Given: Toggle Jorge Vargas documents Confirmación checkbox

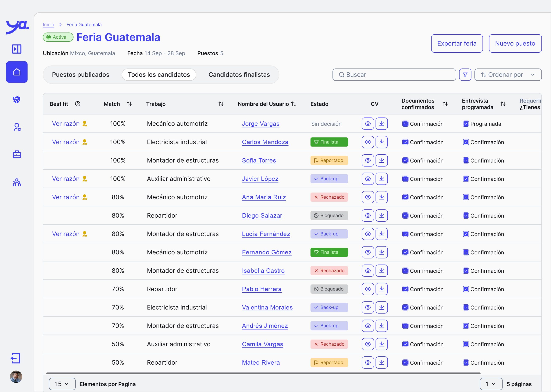Looking at the screenshot, I should click(405, 124).
